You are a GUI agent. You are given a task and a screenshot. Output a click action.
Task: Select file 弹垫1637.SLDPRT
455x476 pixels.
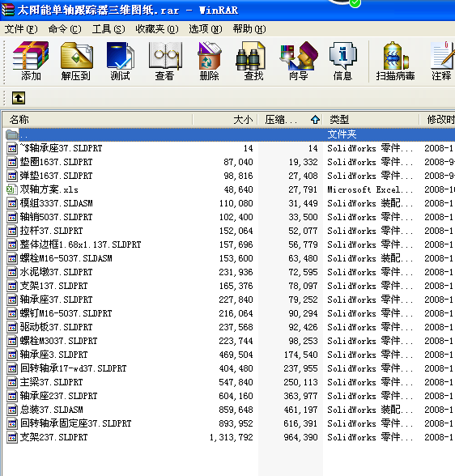point(56,176)
